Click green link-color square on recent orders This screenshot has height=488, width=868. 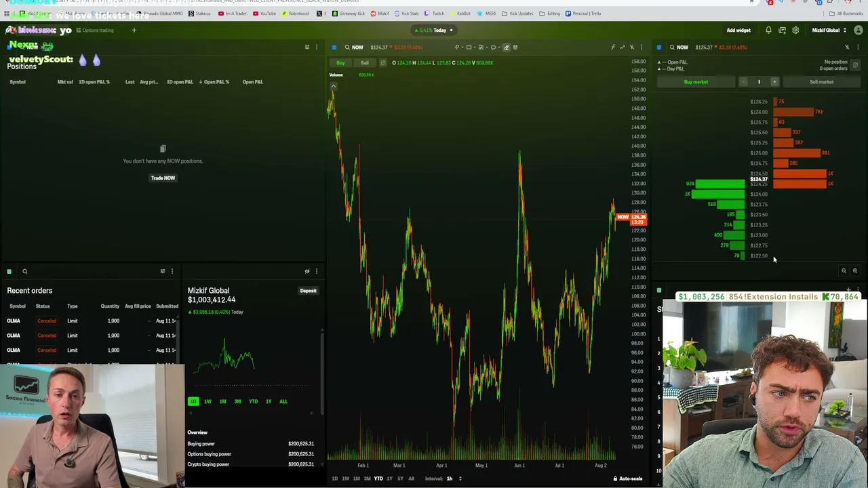(x=9, y=272)
